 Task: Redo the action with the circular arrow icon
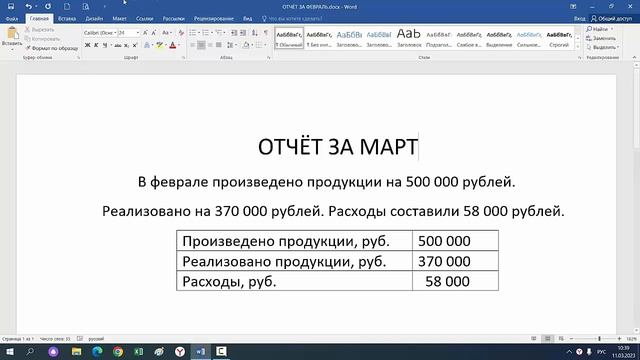pyautogui.click(x=48, y=7)
